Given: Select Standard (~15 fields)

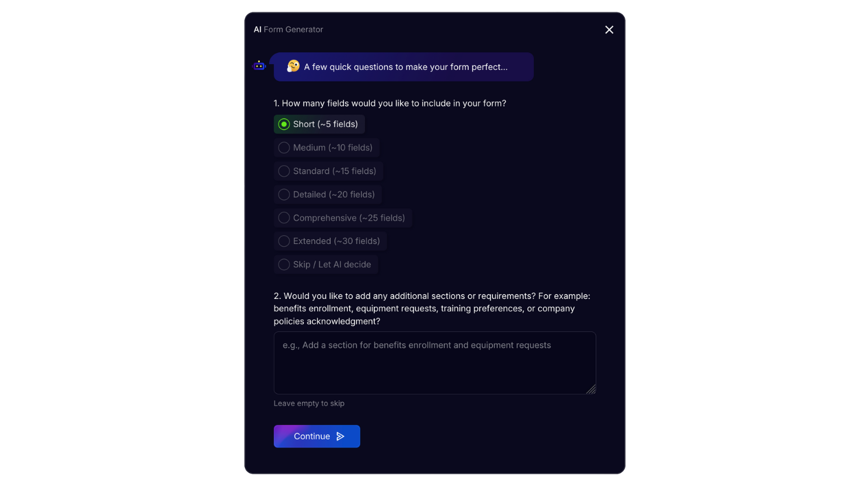Looking at the screenshot, I should tap(328, 171).
